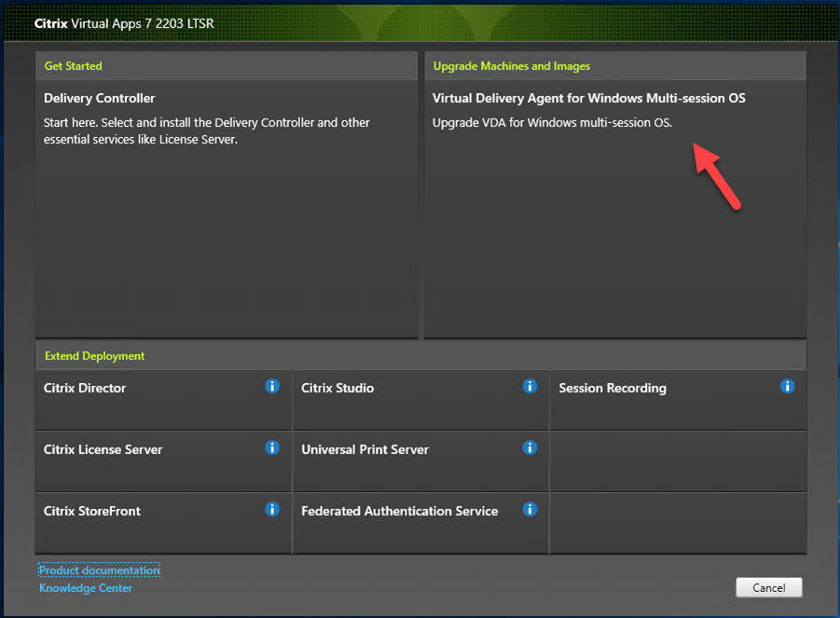Open Knowledge Center link
The height and width of the screenshot is (618, 840).
pyautogui.click(x=86, y=588)
